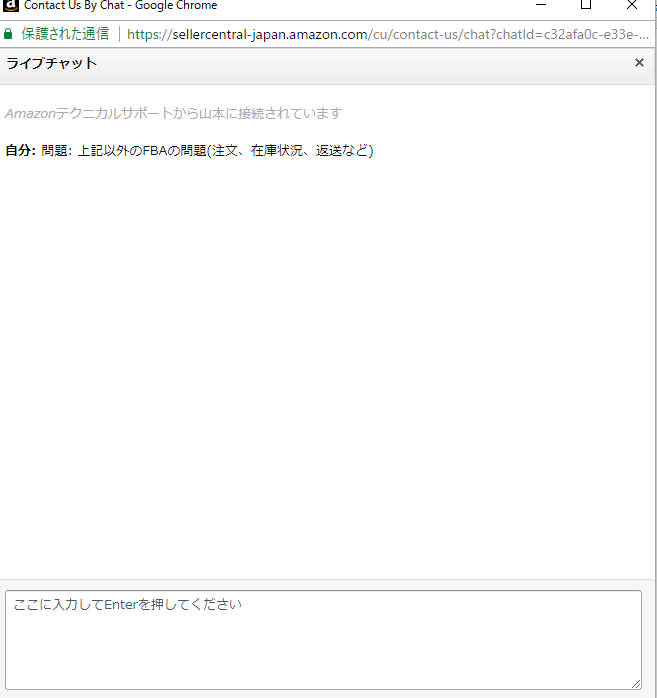Click the ライブチャット header title
Viewport: 657px width, 698px height.
(52, 64)
